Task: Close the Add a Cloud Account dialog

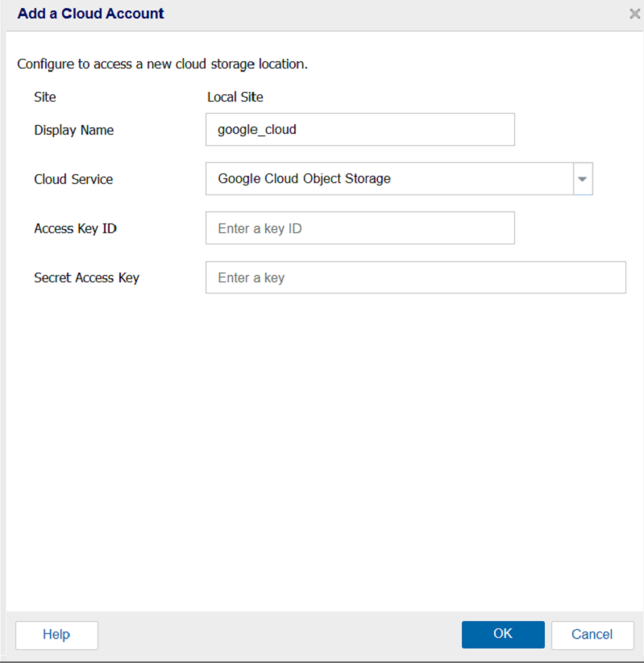Action: tap(634, 14)
